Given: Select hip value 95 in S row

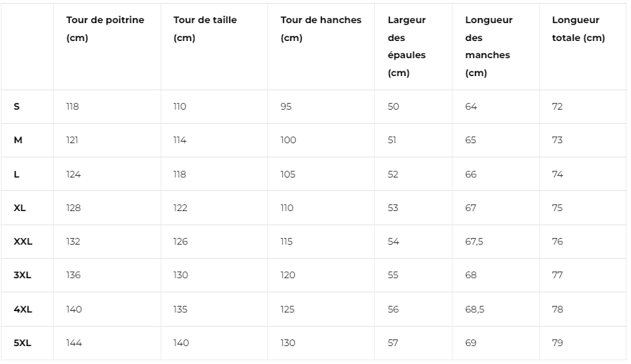Looking at the screenshot, I should coord(286,107).
